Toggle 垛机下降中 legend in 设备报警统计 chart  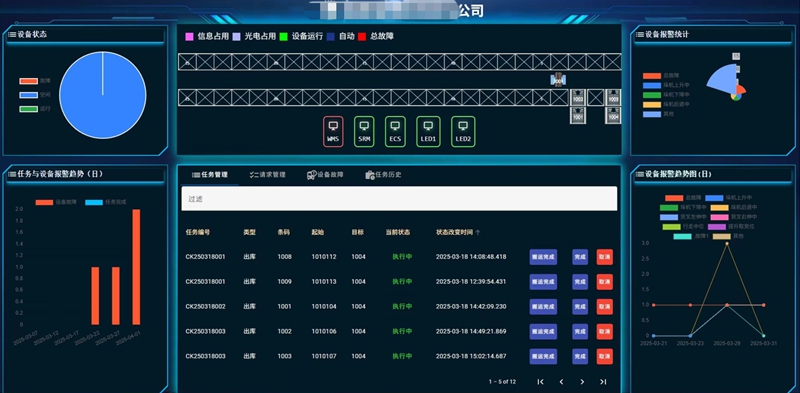[x=666, y=95]
